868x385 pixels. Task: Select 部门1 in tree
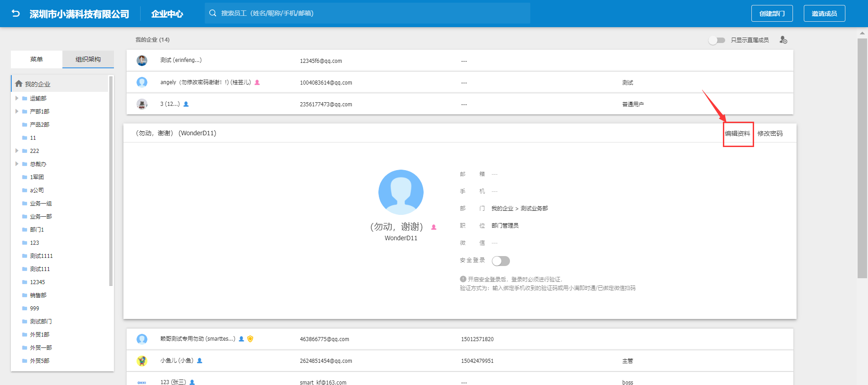pyautogui.click(x=37, y=229)
